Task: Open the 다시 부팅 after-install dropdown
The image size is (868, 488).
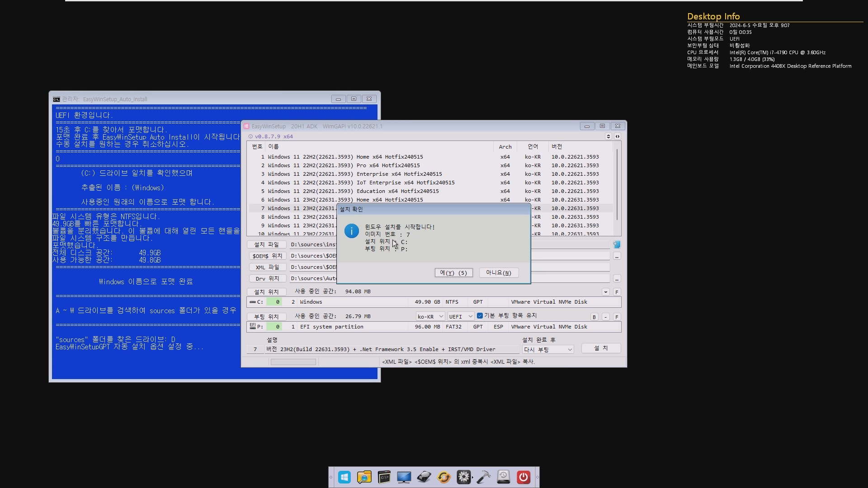Action: pos(547,350)
